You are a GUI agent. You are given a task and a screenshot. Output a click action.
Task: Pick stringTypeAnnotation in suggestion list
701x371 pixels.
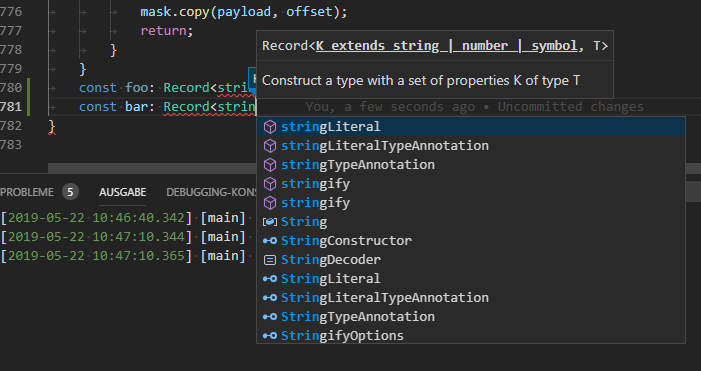(x=471, y=165)
